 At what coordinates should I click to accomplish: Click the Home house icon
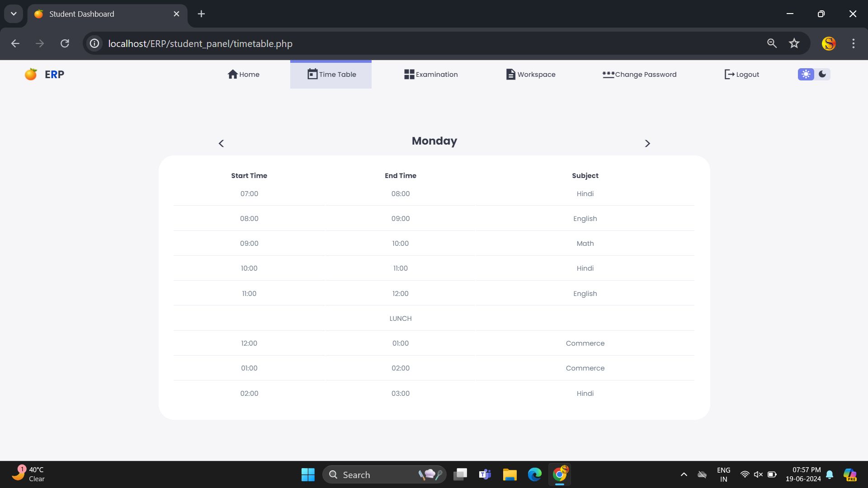click(x=232, y=74)
